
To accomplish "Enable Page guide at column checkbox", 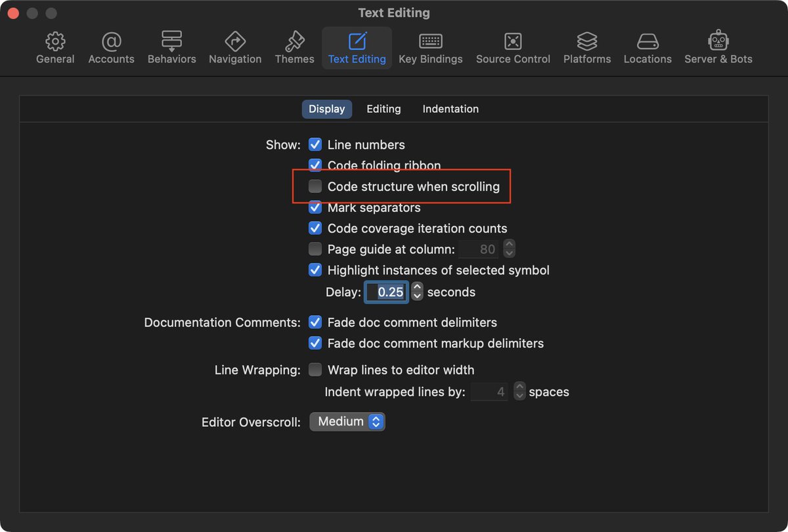I will coord(315,249).
